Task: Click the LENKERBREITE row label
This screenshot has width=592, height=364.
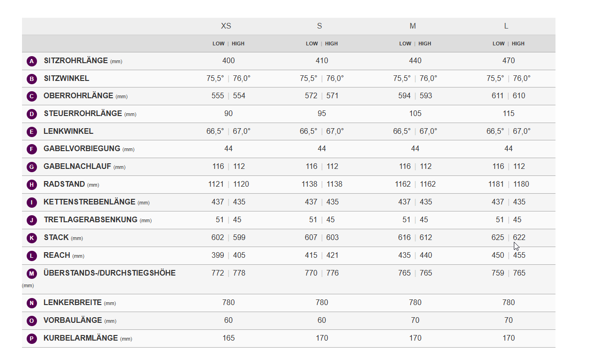Action: (73, 303)
